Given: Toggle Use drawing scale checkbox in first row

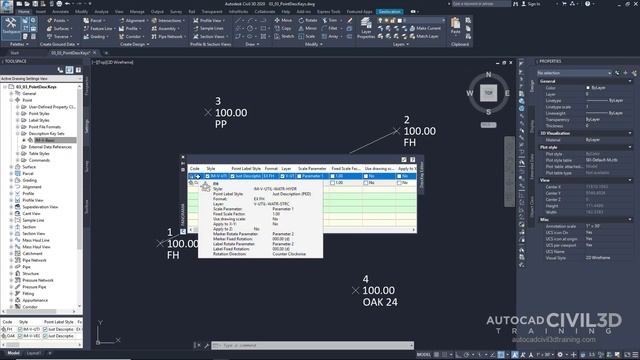Looking at the screenshot, I should tap(366, 176).
